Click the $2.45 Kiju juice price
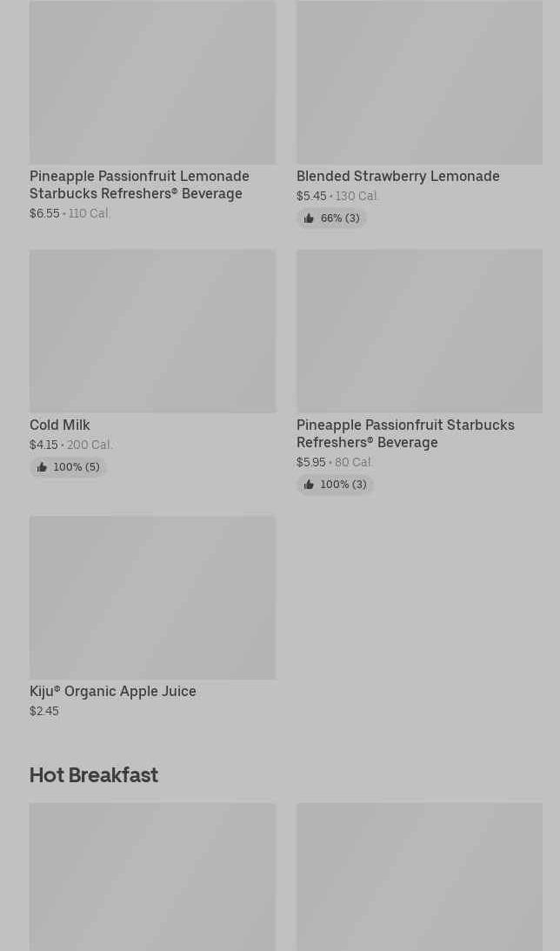Image resolution: width=560 pixels, height=951 pixels. tap(44, 711)
